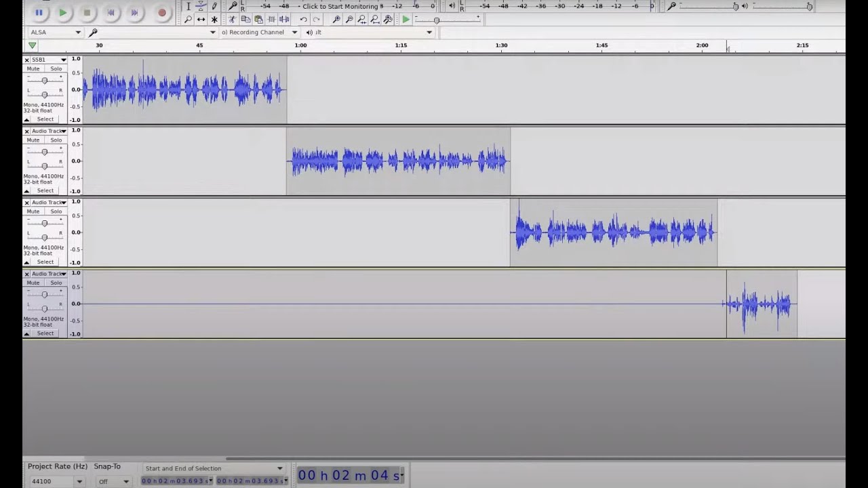Collapse the SSB1 track
Screen dimensions: 868x488
coord(26,119)
